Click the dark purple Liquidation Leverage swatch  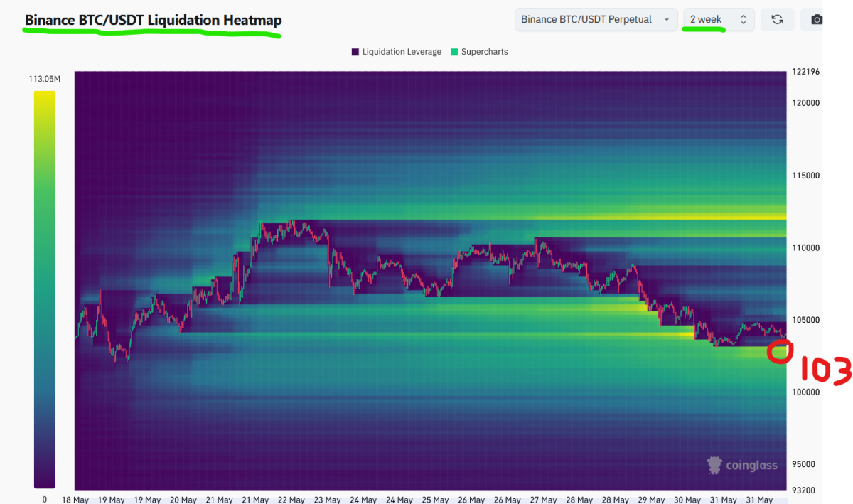(x=355, y=52)
